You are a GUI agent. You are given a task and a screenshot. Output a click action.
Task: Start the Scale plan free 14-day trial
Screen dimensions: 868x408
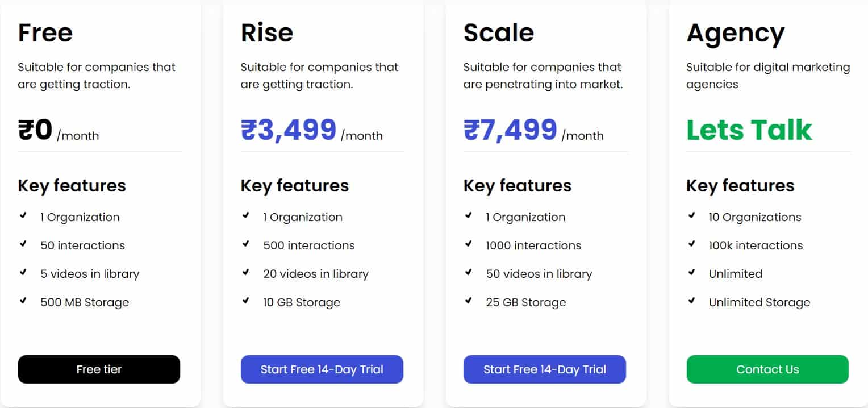(x=544, y=369)
